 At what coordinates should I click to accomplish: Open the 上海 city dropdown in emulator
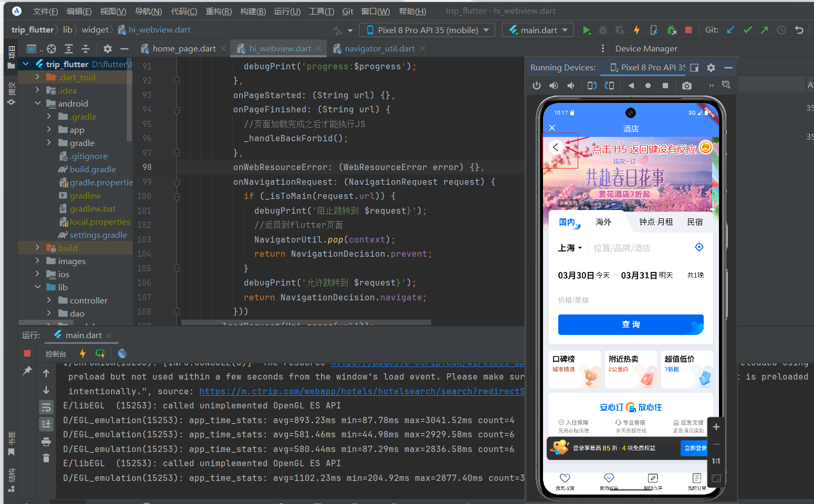(x=570, y=248)
